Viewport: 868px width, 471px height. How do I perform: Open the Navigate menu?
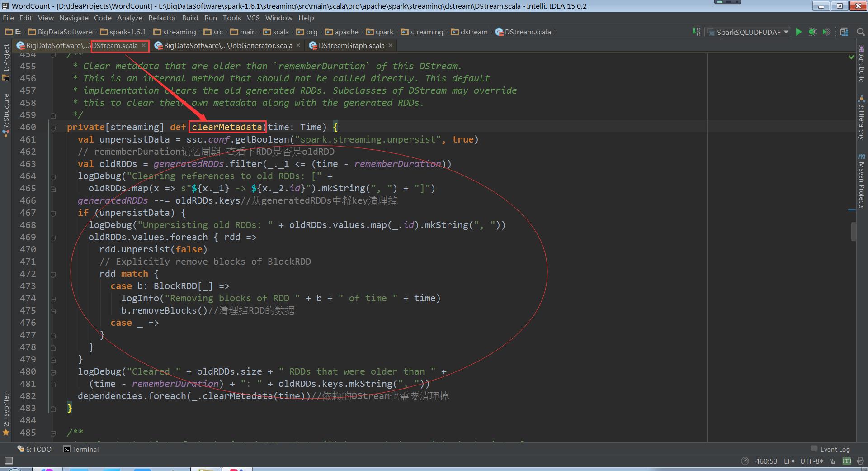(x=74, y=18)
